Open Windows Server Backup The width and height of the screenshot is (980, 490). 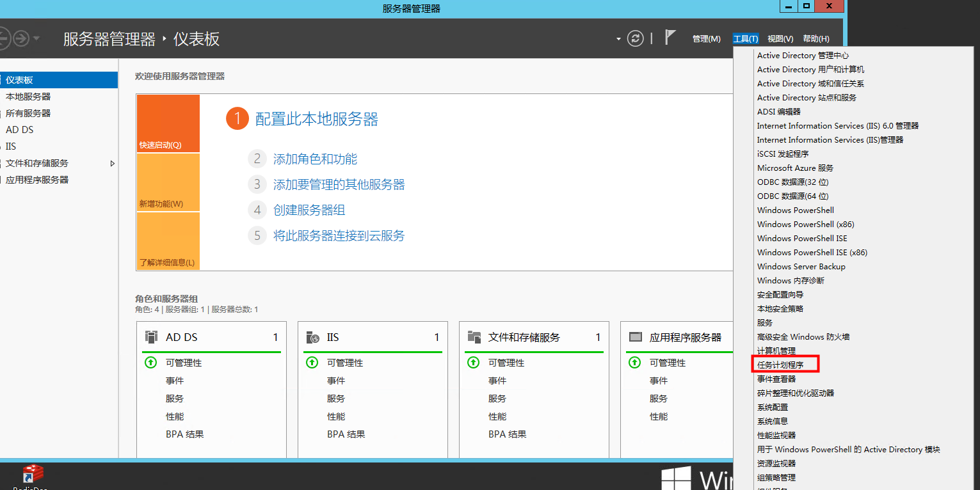coord(801,267)
